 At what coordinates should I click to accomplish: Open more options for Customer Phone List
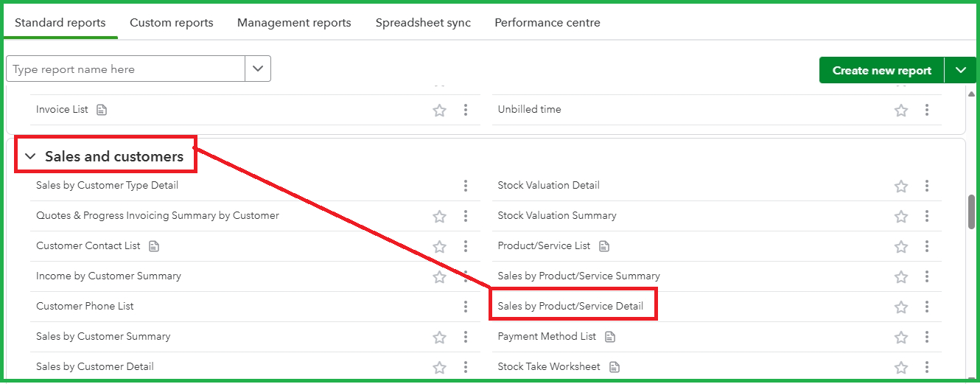(x=466, y=307)
